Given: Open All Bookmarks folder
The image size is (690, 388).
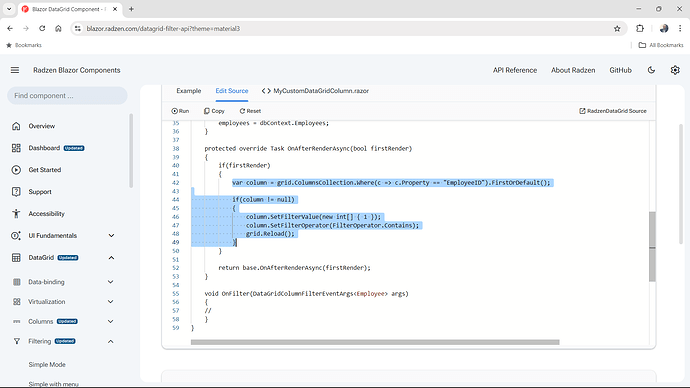Looking at the screenshot, I should [x=661, y=45].
